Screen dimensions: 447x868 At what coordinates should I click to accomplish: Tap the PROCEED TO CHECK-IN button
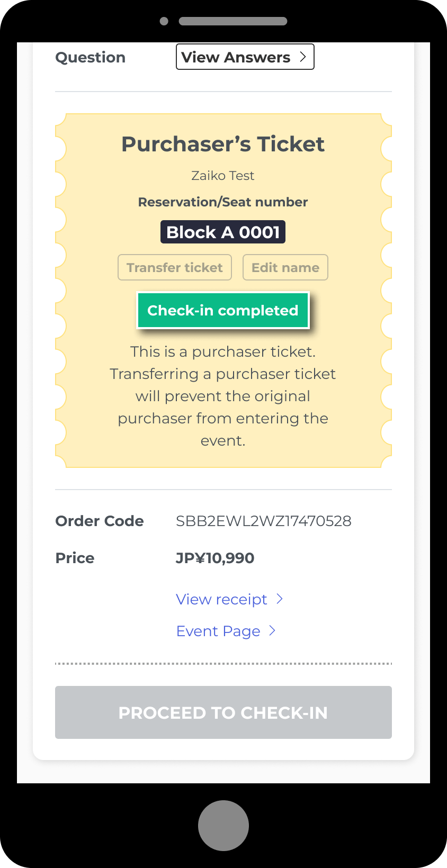223,712
